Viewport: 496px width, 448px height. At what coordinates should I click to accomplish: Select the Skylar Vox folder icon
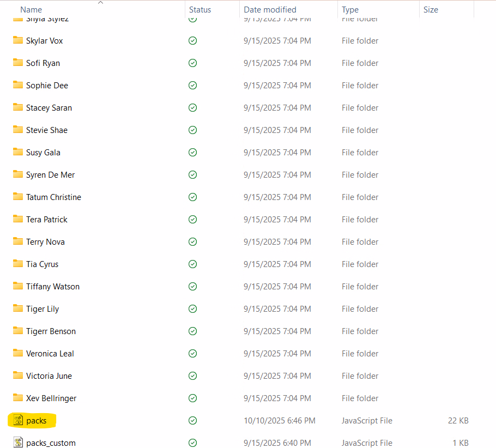[17, 41]
